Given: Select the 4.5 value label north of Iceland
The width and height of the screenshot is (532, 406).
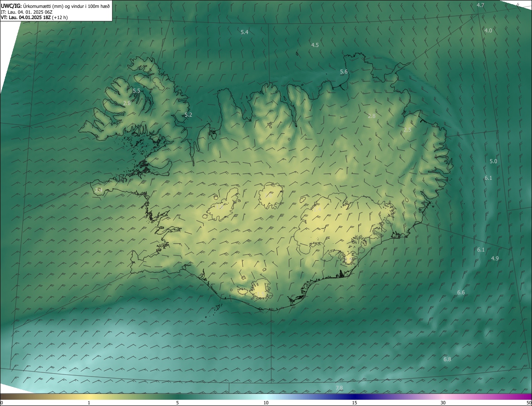Looking at the screenshot, I should tap(315, 45).
